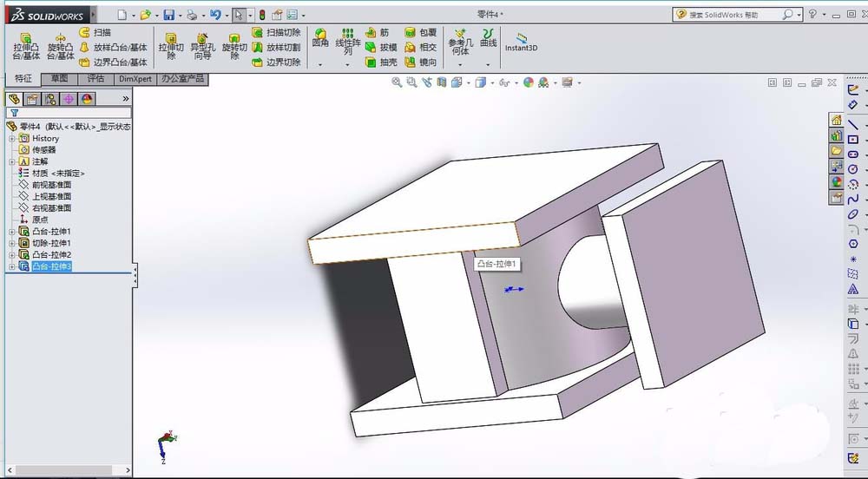Activate the Select cursor tool

(x=239, y=15)
